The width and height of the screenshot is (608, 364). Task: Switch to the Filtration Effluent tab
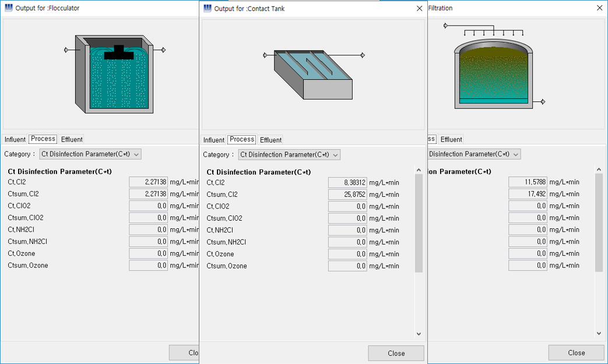point(451,139)
